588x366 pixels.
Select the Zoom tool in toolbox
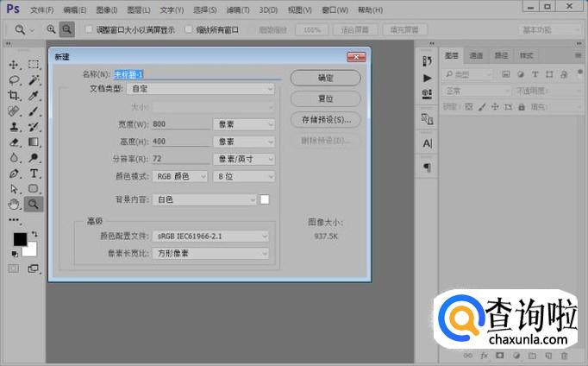(34, 205)
